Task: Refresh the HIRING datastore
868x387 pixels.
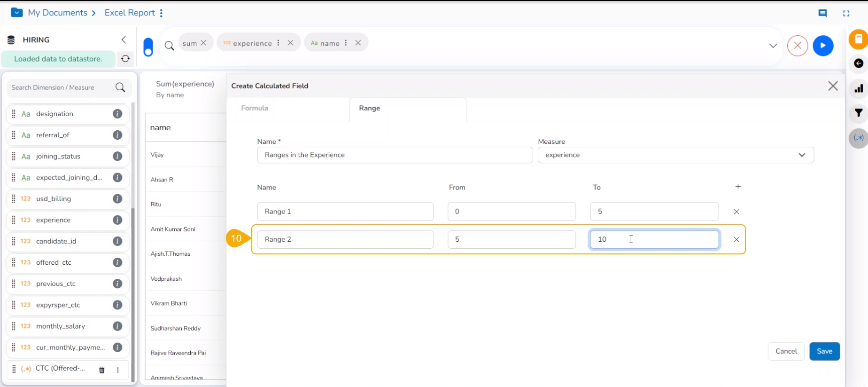Action: click(125, 59)
